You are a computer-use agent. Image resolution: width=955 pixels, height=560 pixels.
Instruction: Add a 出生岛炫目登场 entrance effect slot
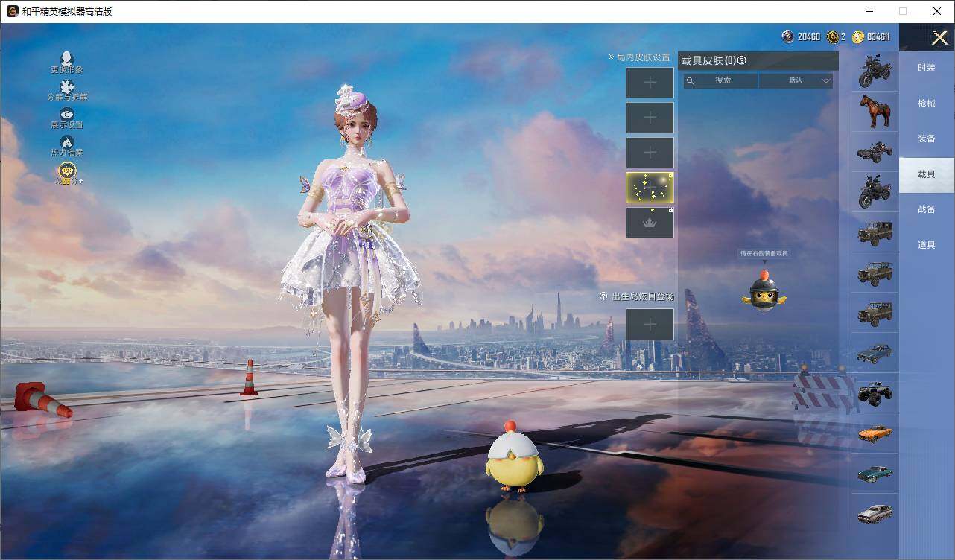(650, 324)
